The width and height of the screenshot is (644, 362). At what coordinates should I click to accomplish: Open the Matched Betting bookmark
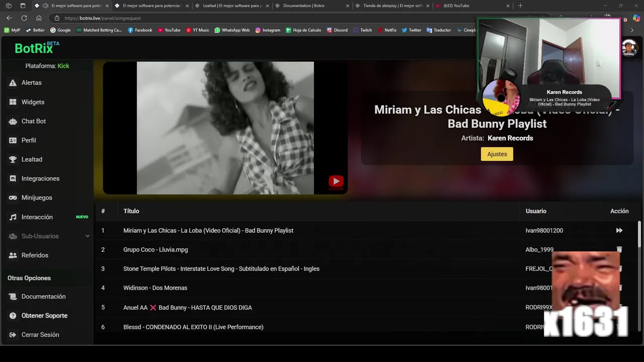click(x=99, y=30)
